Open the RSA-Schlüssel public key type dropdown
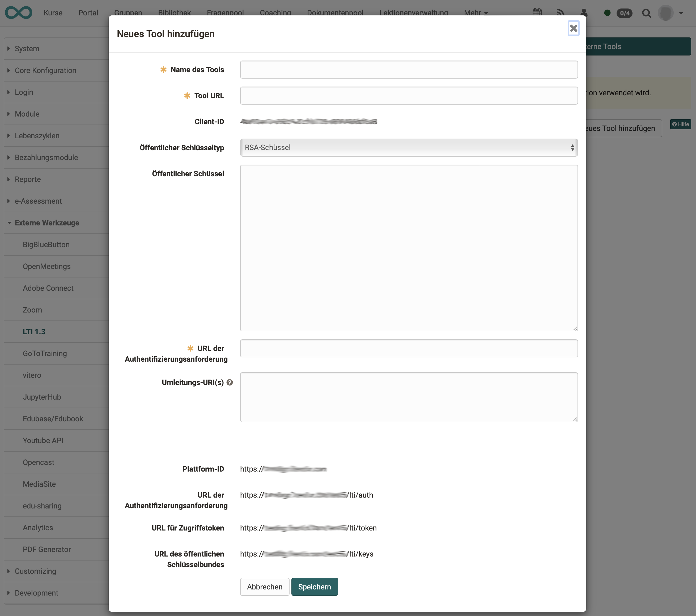 coord(409,147)
